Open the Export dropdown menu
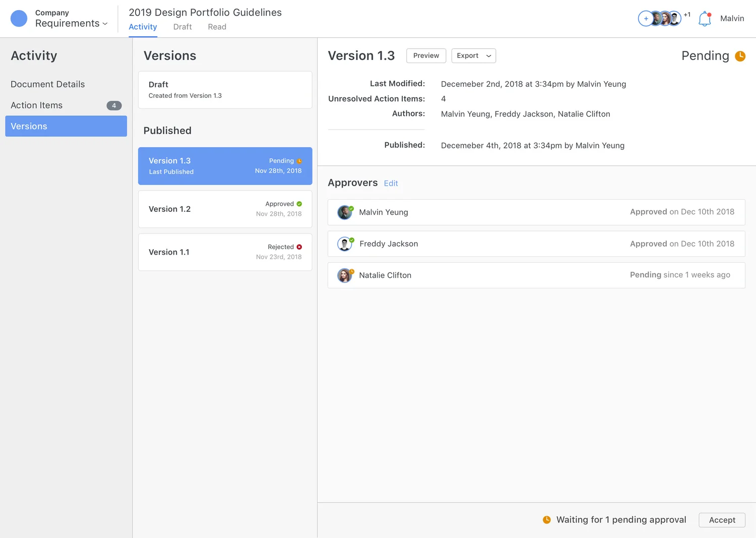 474,56
